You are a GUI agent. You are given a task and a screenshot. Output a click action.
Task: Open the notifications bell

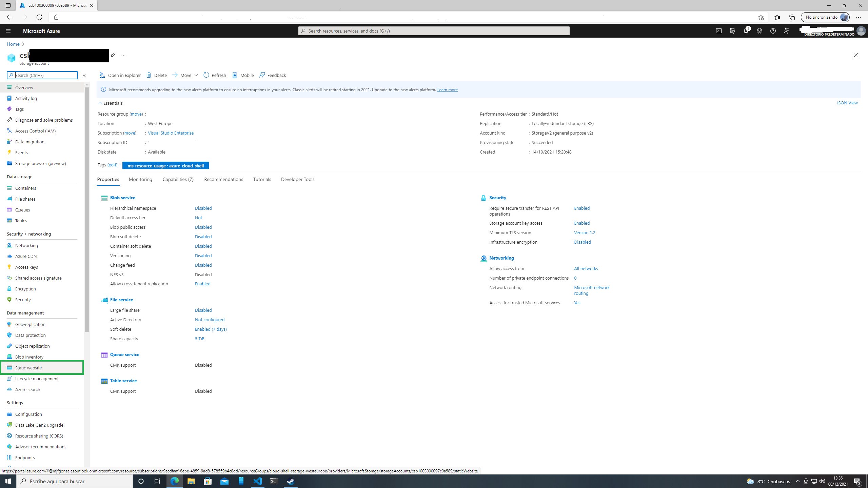[x=746, y=31]
